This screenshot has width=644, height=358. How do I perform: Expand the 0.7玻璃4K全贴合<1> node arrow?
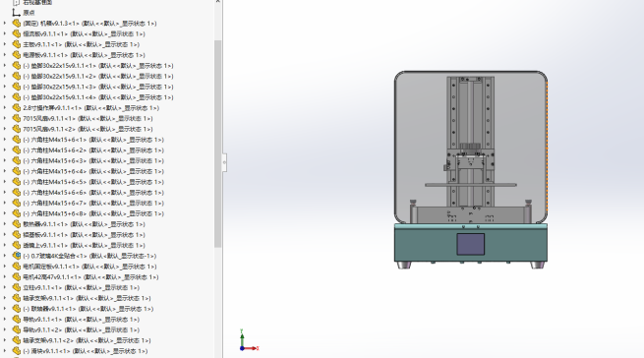tap(5, 256)
